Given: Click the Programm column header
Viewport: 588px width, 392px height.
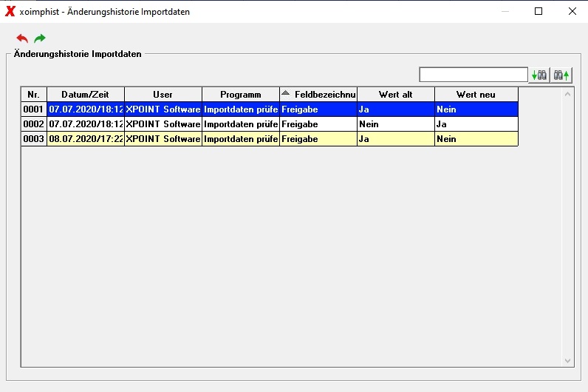Looking at the screenshot, I should point(241,95).
